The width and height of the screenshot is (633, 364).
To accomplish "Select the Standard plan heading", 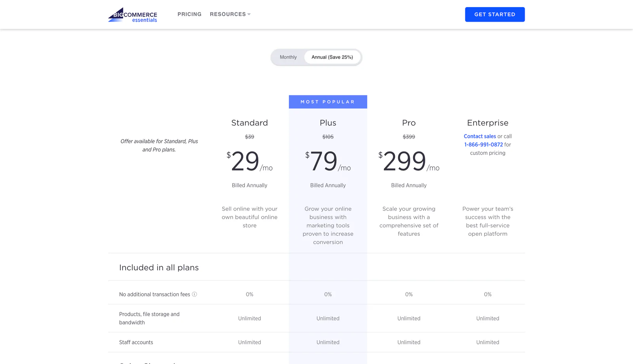I will [x=250, y=123].
